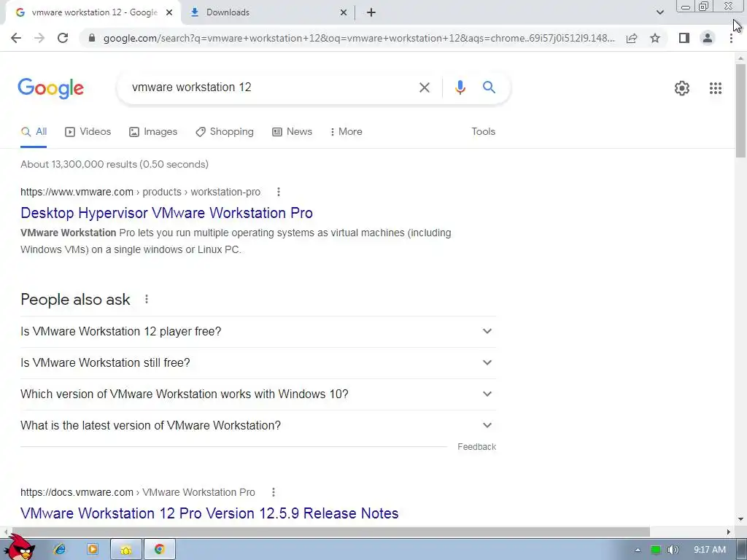
Task: Open the Chrome profile avatar
Action: point(708,38)
